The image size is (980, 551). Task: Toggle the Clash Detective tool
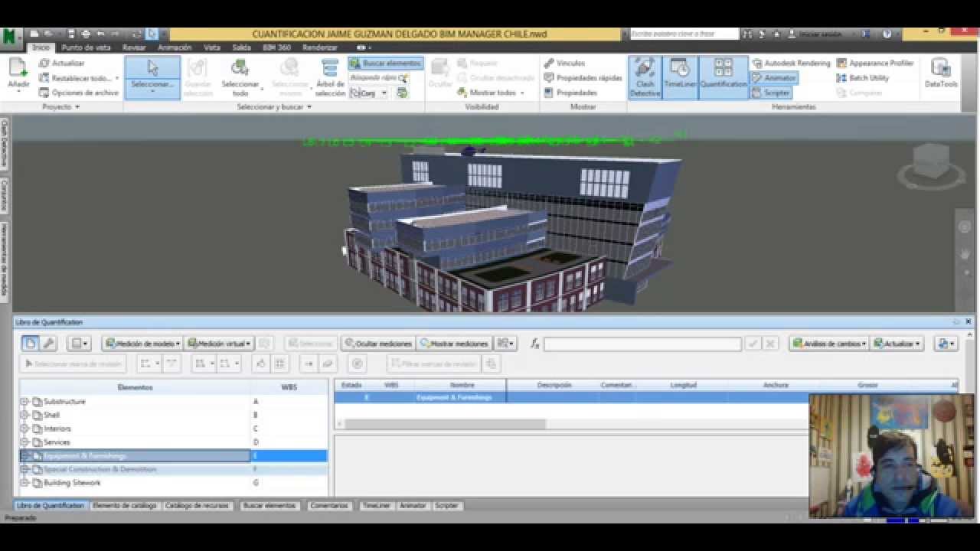coord(645,77)
